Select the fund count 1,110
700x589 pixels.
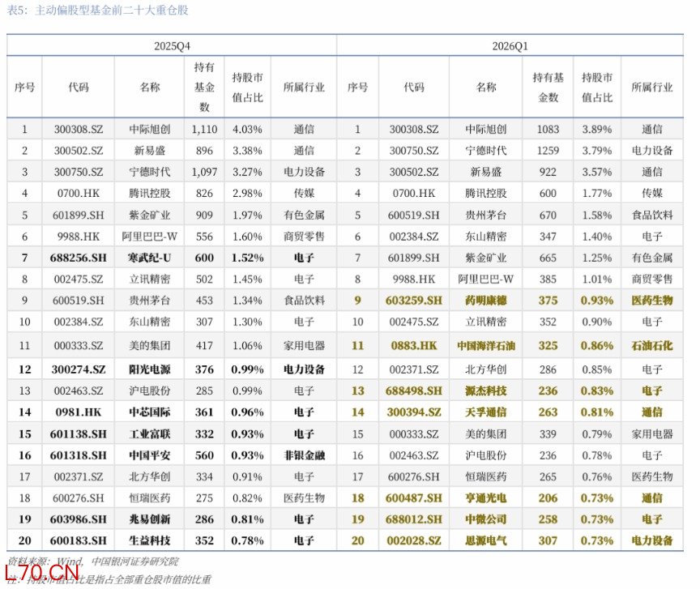(204, 130)
